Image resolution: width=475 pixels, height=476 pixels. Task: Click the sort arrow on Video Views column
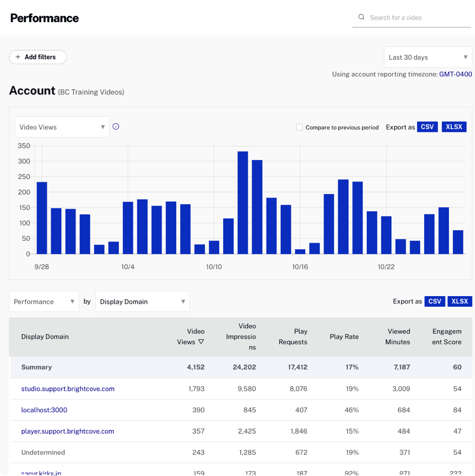point(200,342)
